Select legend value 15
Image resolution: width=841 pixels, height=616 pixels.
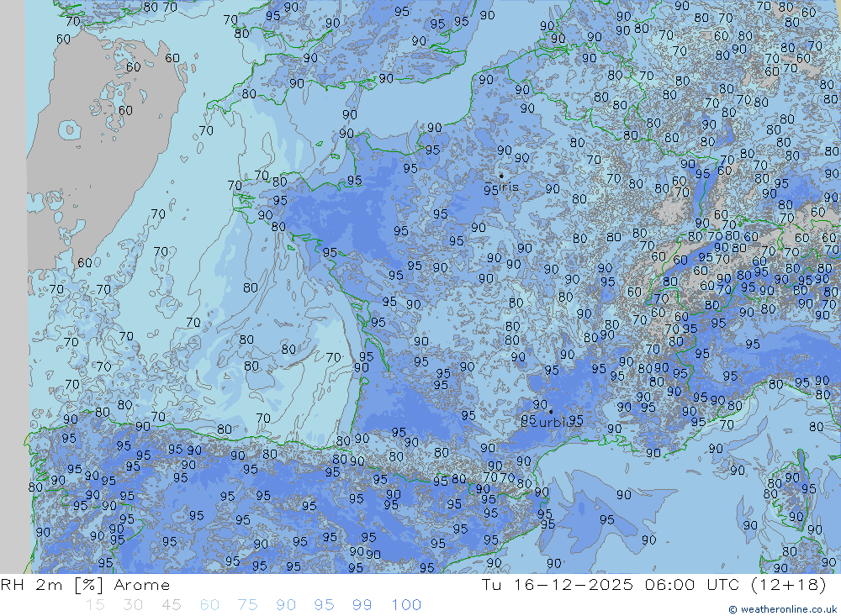coord(95,605)
